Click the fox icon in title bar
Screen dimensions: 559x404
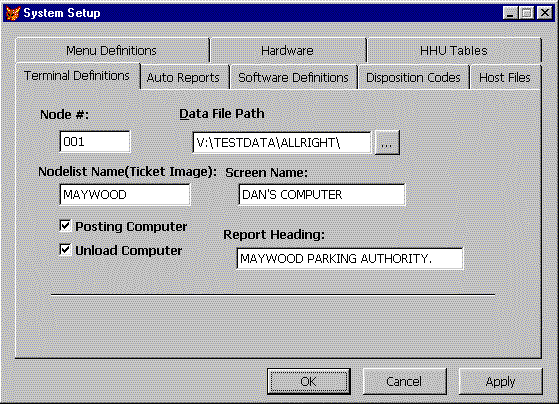(13, 13)
